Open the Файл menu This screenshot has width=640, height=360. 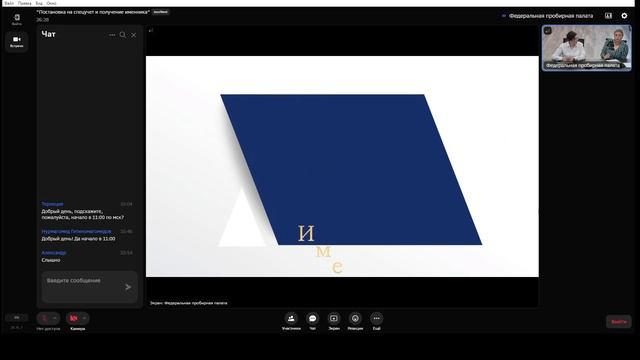click(9, 3)
